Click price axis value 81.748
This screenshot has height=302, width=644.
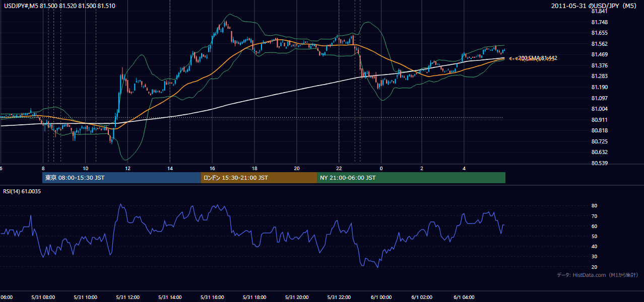pyautogui.click(x=599, y=22)
